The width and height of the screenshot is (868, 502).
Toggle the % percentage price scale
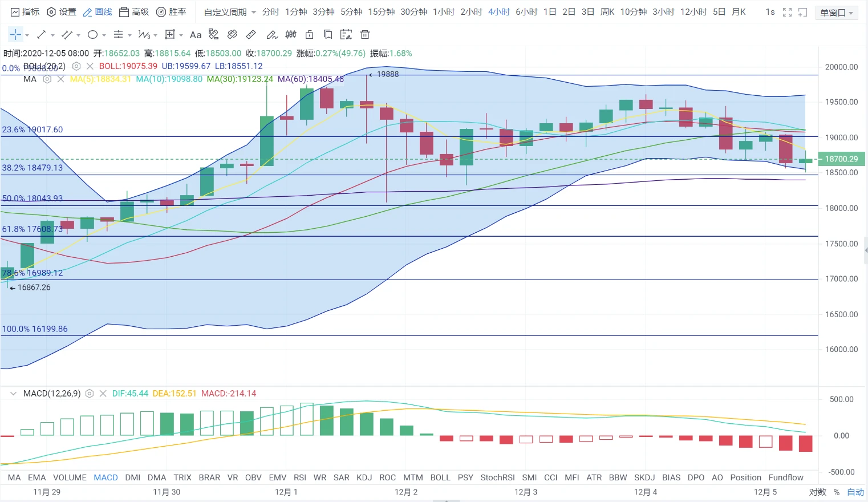pyautogui.click(x=837, y=492)
